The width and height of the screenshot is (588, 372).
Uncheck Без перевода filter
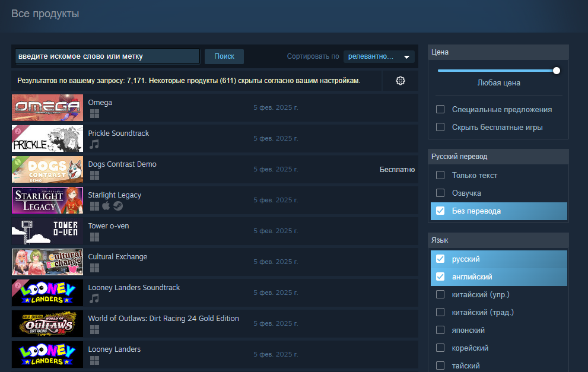tap(440, 211)
